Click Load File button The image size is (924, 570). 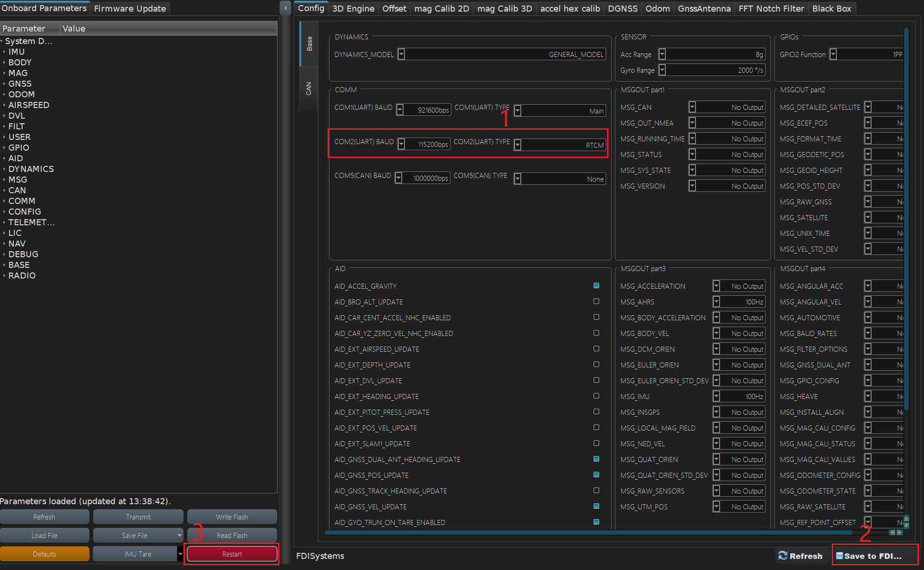coord(44,535)
